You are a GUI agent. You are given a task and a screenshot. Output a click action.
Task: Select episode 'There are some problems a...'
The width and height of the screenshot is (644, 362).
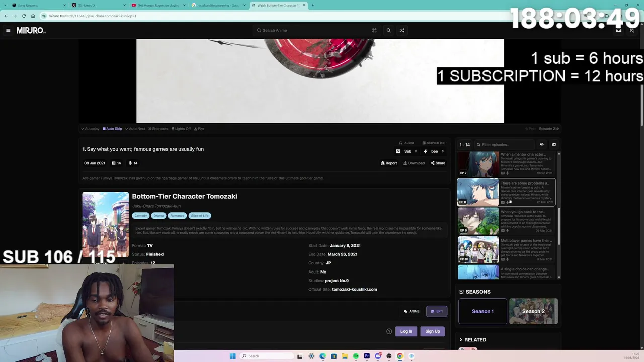pyautogui.click(x=525, y=183)
